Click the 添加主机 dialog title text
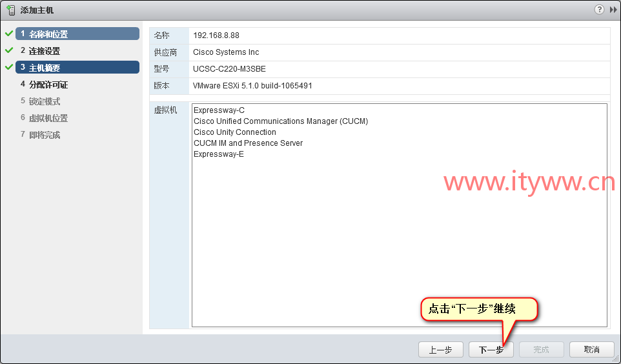The width and height of the screenshot is (621, 364). pyautogui.click(x=37, y=10)
